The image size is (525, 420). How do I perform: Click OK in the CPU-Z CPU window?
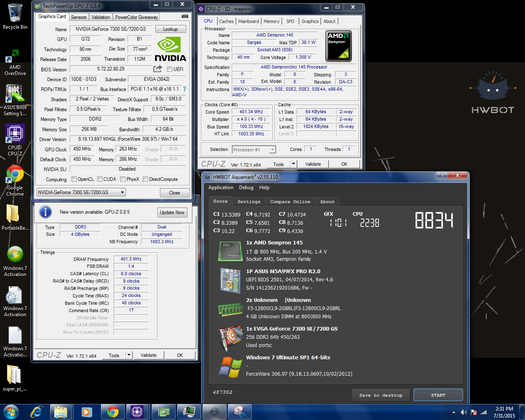[344, 164]
